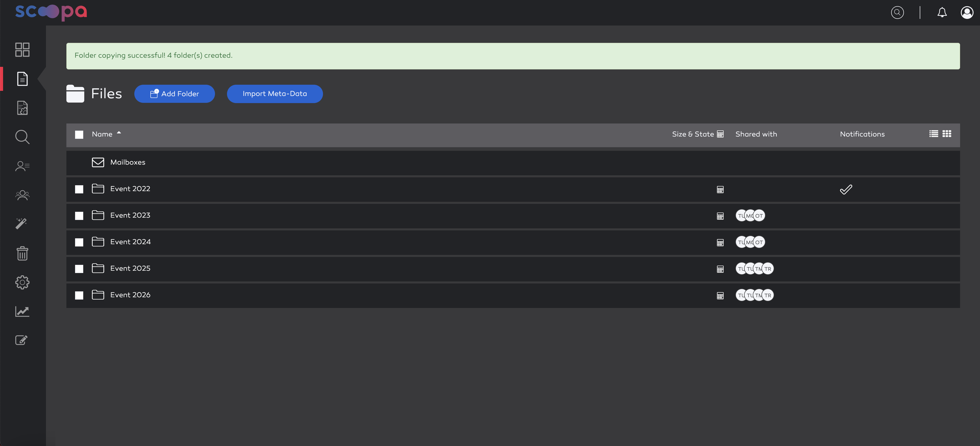Click the Event 2025 size calculator icon
Viewport: 980px width, 446px height.
pos(720,269)
